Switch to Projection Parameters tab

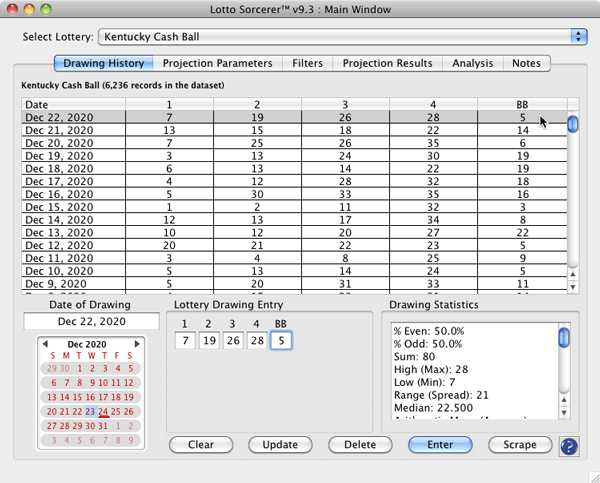click(217, 63)
